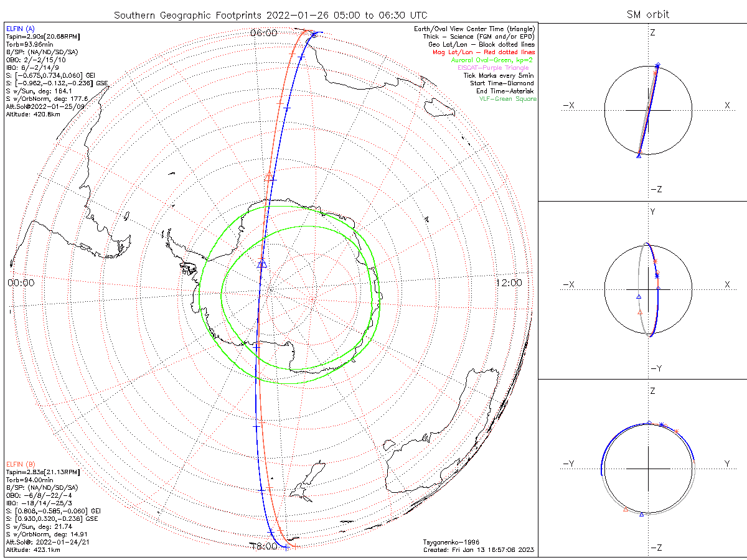Screen dimensions: 747x560
Task: Click the blue triangle in the top orbit panel
Action: [639, 156]
